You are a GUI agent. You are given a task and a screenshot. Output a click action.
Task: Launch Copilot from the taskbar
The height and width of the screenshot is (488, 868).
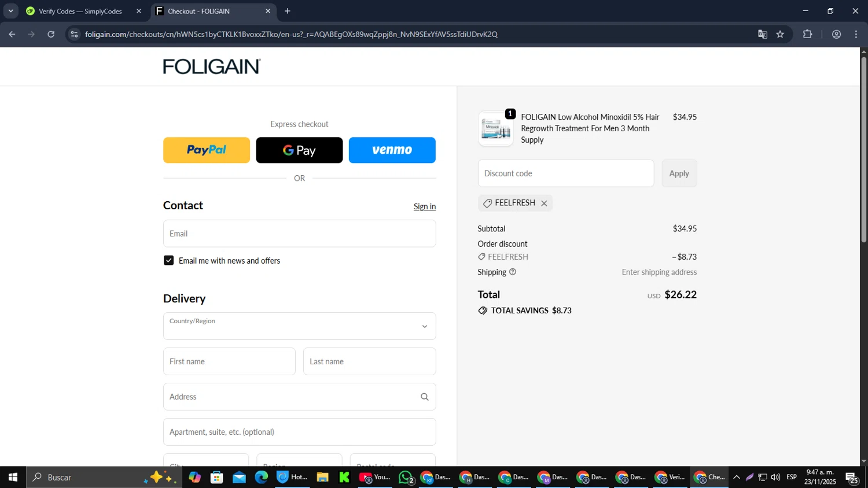pos(195,477)
